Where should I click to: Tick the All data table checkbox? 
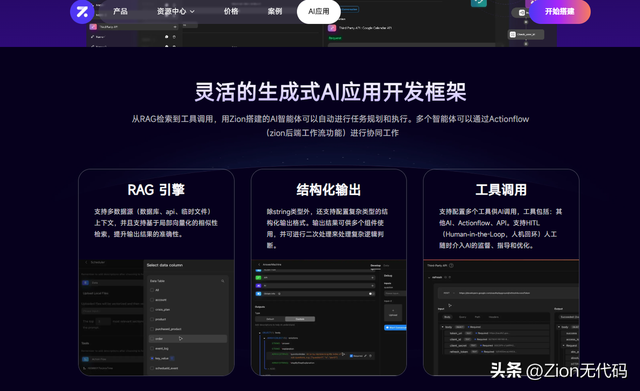click(x=152, y=290)
